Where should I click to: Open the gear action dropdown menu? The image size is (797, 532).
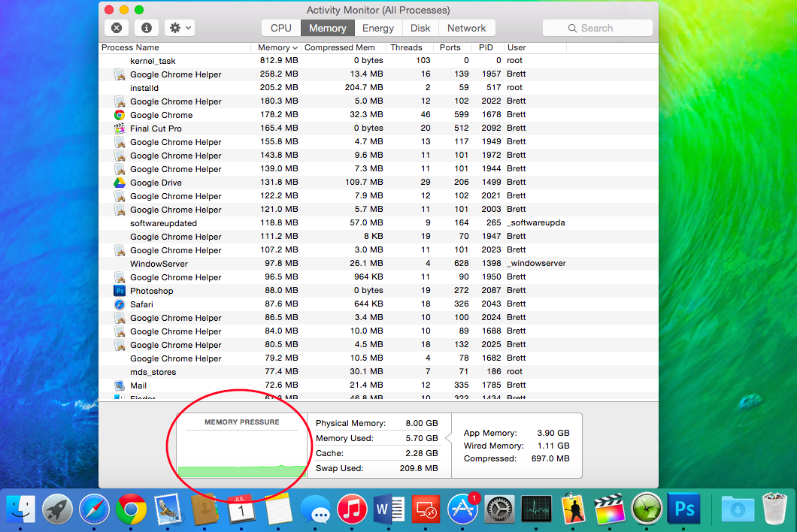[180, 28]
